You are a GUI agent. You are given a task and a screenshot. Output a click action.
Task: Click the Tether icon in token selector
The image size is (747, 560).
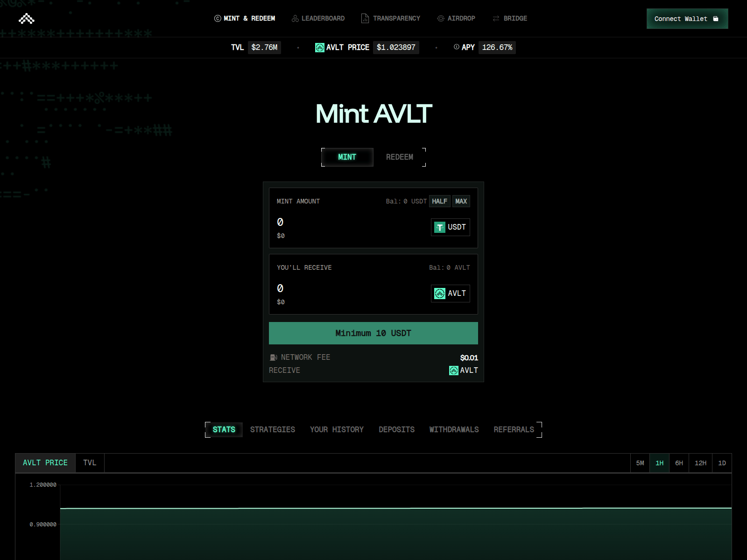[440, 227]
